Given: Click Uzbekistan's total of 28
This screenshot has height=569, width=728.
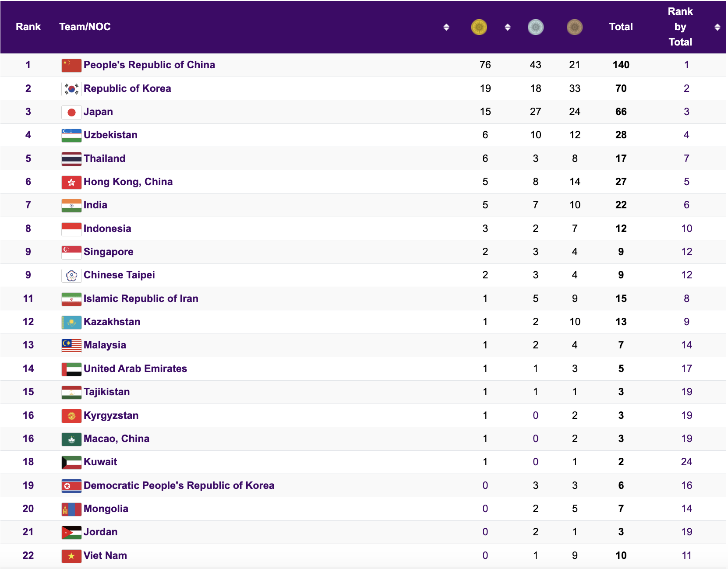Looking at the screenshot, I should [621, 135].
